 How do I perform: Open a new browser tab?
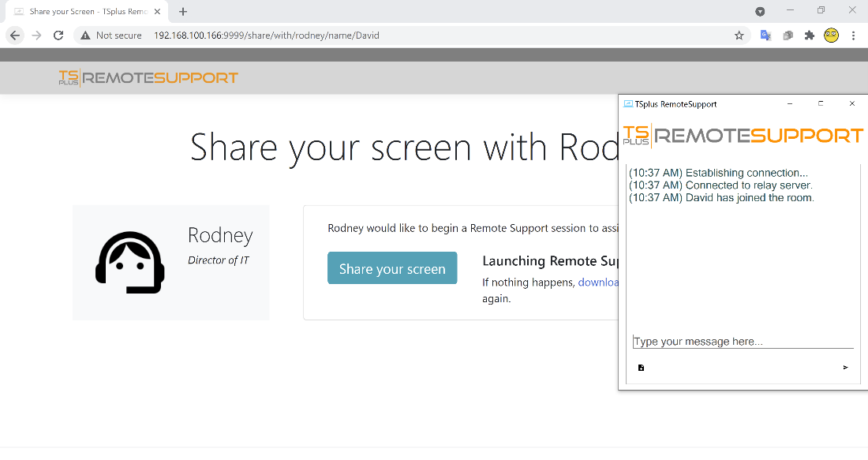click(x=182, y=11)
